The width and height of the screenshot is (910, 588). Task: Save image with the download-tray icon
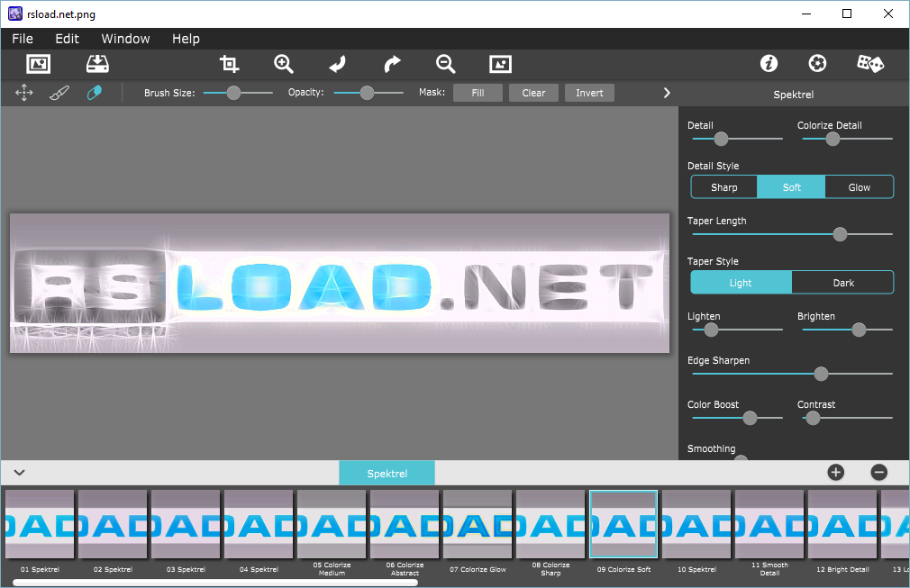(97, 64)
